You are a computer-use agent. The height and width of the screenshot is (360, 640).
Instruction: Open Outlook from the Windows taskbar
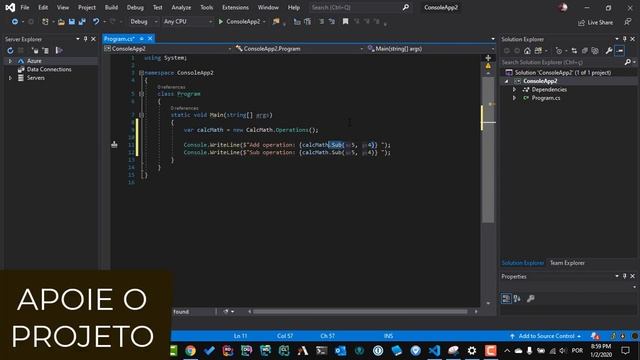point(340,351)
